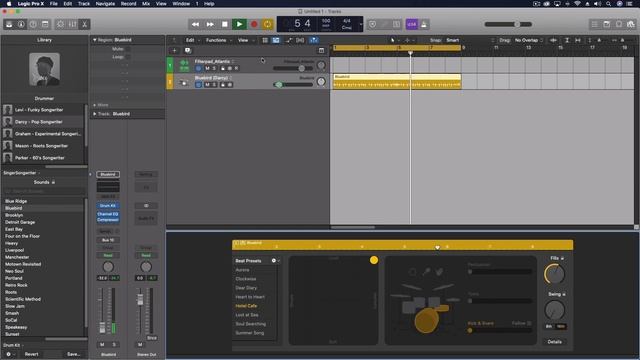Stop playback
640x360 pixels.
(x=224, y=24)
